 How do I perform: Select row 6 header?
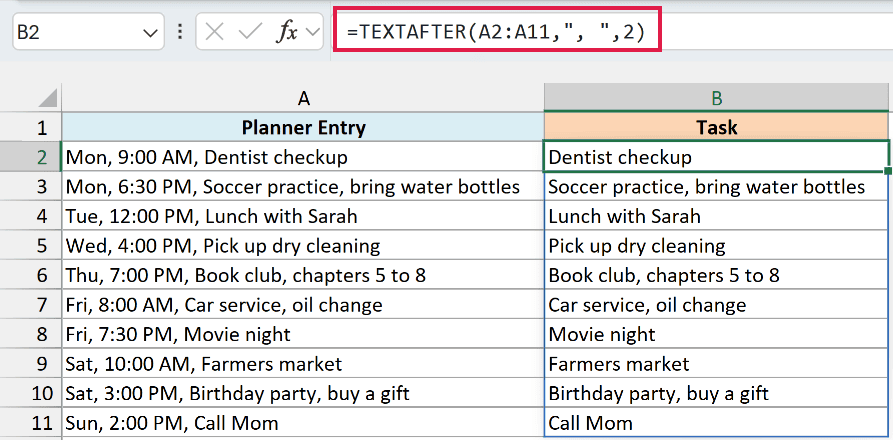point(31,275)
